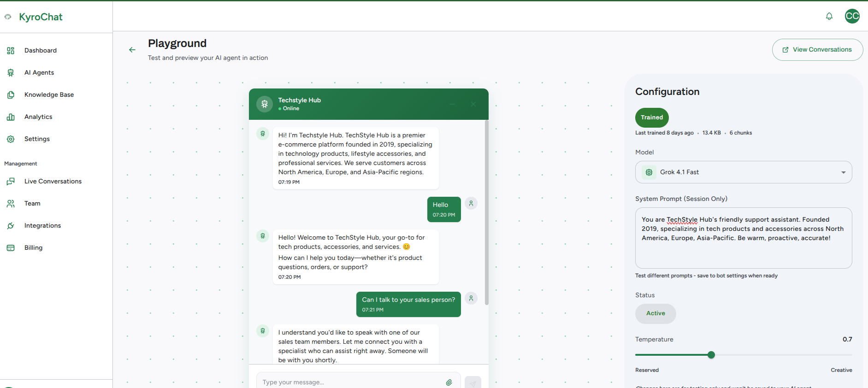The image size is (868, 388).
Task: Go back using the Playground back arrow
Action: click(x=132, y=50)
